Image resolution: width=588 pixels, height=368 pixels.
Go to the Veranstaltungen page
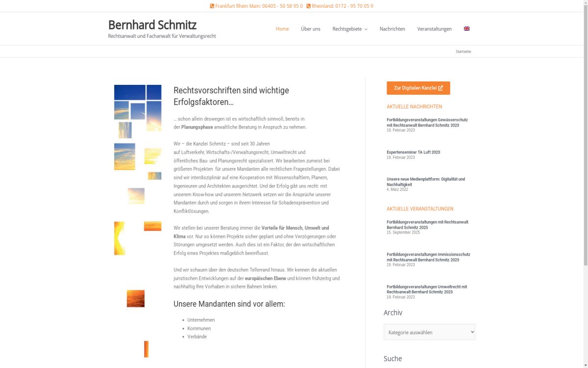pyautogui.click(x=434, y=29)
